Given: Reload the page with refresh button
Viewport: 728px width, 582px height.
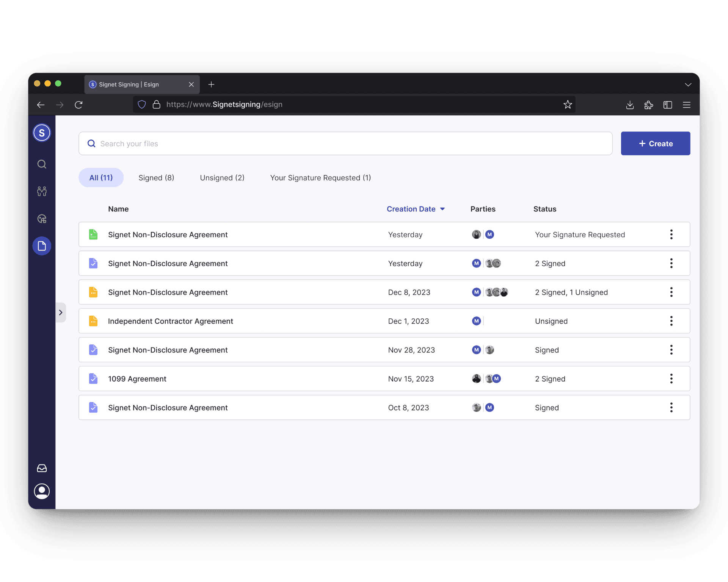Looking at the screenshot, I should tap(78, 105).
